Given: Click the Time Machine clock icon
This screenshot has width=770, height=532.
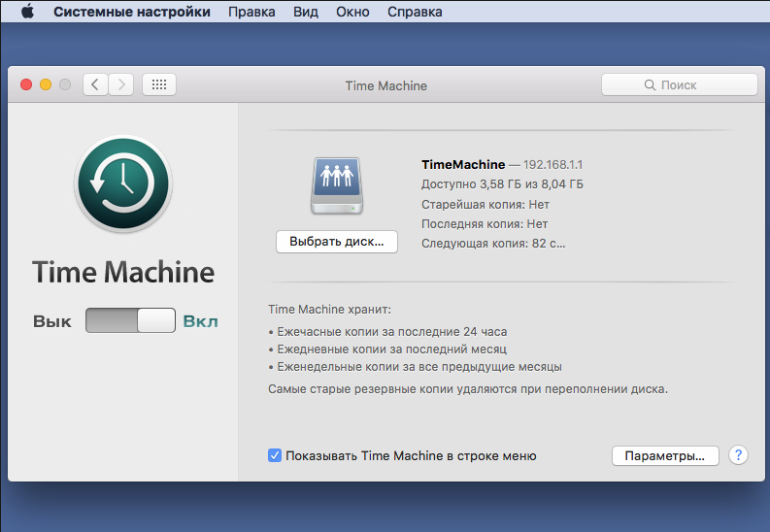Looking at the screenshot, I should 122,183.
